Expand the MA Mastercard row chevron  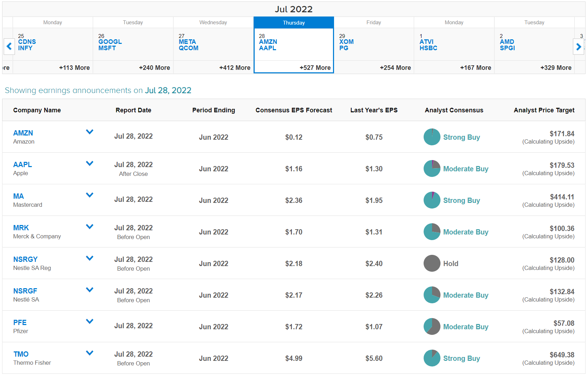coord(90,195)
